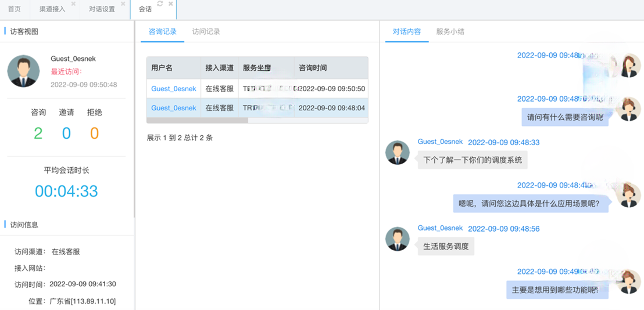The width and height of the screenshot is (644, 310).
Task: Click the visitor avatar in 访客视图
Action: 23,71
